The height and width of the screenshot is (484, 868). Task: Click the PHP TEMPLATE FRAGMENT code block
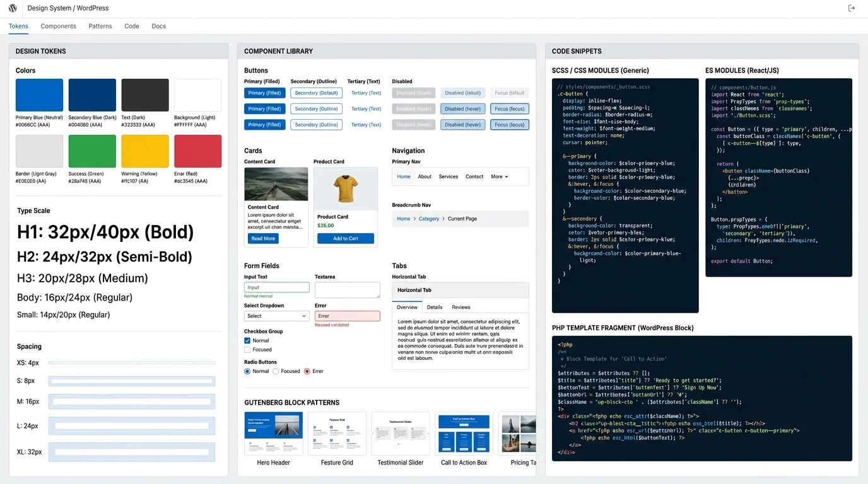[702, 398]
